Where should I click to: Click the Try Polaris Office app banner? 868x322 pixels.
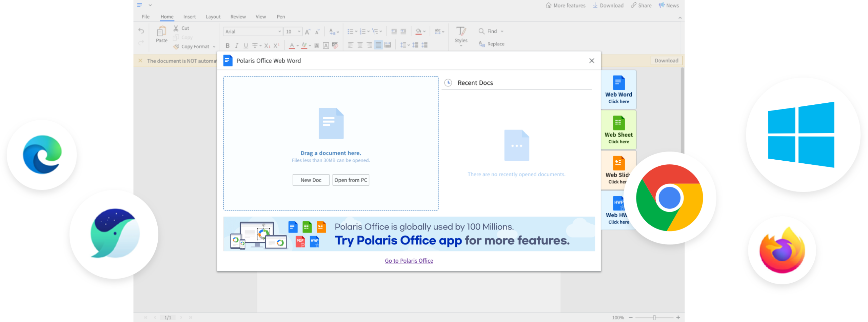409,234
